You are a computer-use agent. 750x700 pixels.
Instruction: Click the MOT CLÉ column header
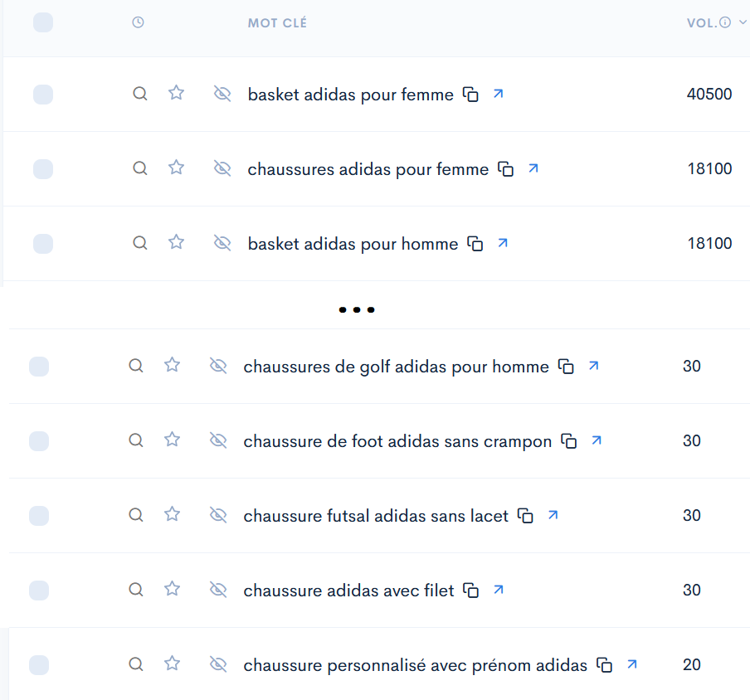pos(277,22)
